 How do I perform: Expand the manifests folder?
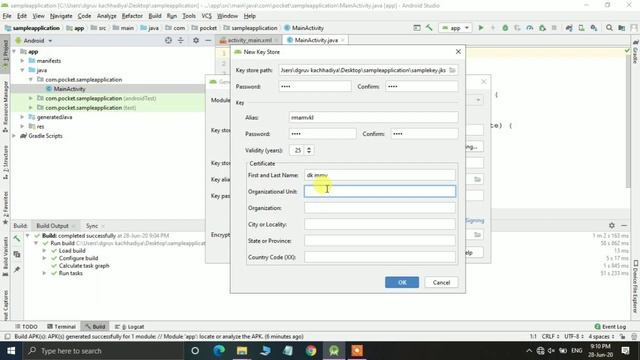[x=22, y=61]
